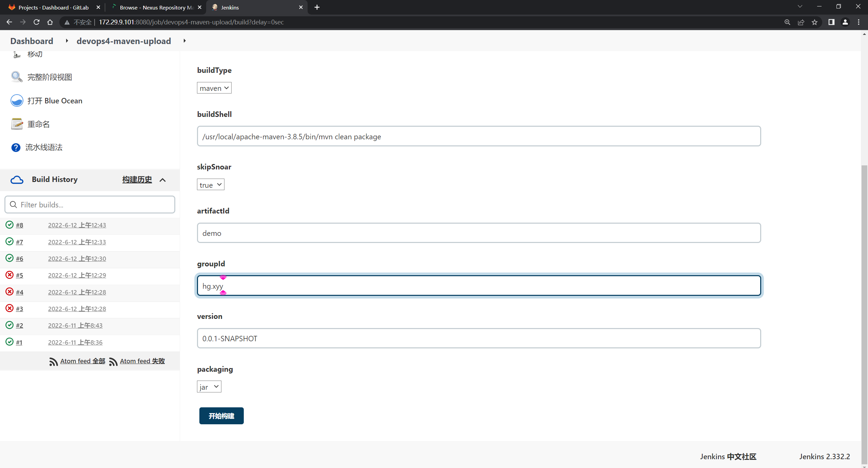The height and width of the screenshot is (468, 868).
Task: Click the 开始构建 build button
Action: pyautogui.click(x=221, y=416)
